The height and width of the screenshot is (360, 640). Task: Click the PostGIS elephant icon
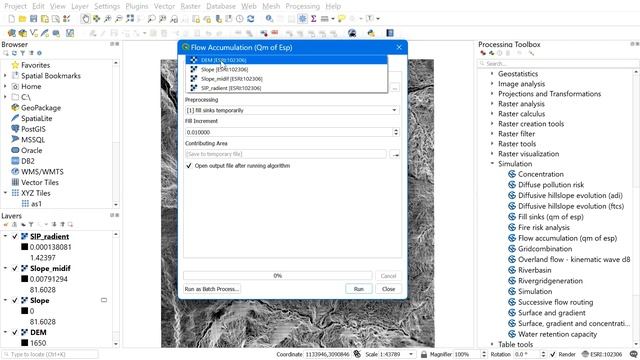pos(16,129)
